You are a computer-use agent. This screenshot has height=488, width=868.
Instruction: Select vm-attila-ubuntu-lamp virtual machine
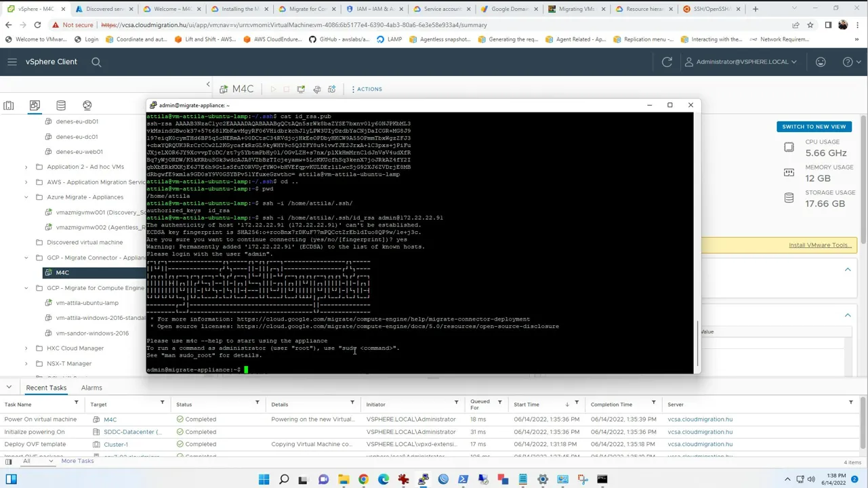click(x=87, y=303)
